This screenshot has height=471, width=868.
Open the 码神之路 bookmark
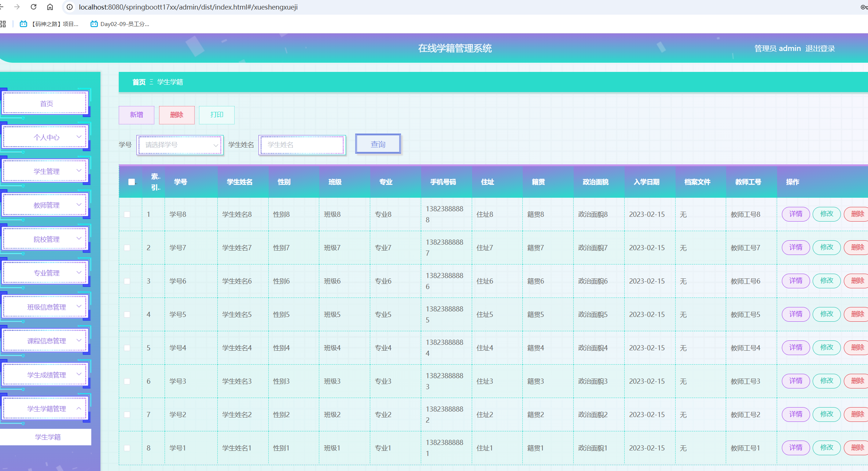coord(49,24)
